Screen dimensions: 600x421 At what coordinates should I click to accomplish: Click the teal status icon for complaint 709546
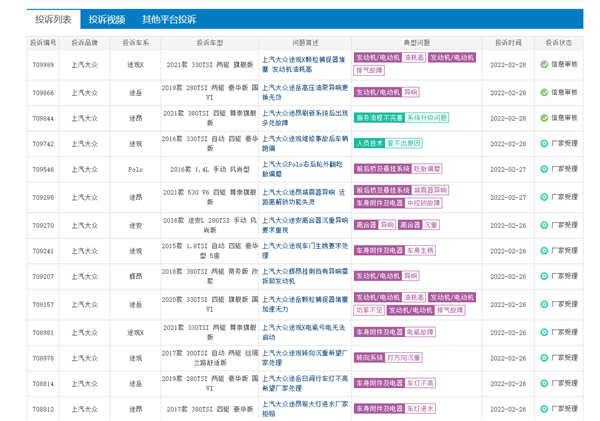pyautogui.click(x=544, y=169)
